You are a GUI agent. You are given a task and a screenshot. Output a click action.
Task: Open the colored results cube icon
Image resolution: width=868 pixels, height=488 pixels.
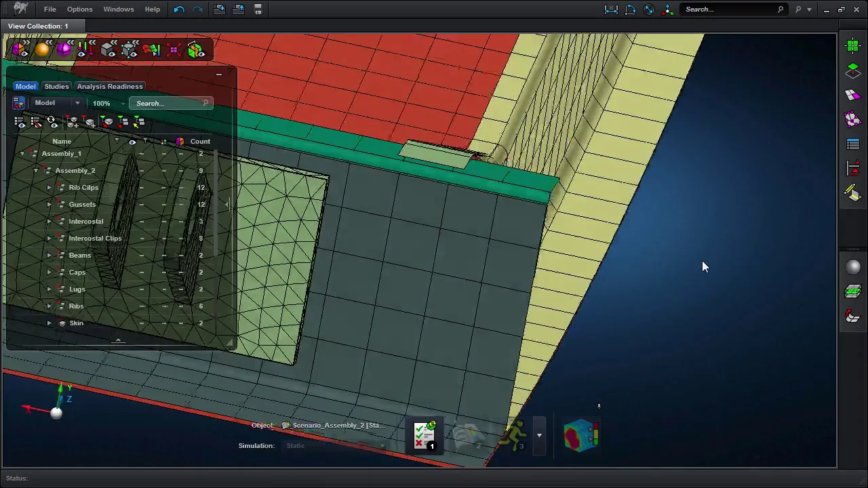click(x=580, y=435)
